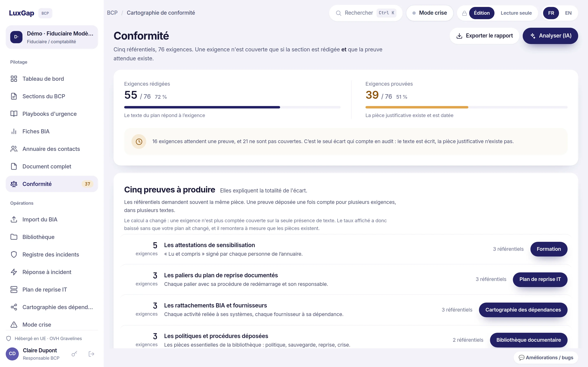
Task: Click the logout icon beside Claire Dupont
Action: [x=91, y=354]
